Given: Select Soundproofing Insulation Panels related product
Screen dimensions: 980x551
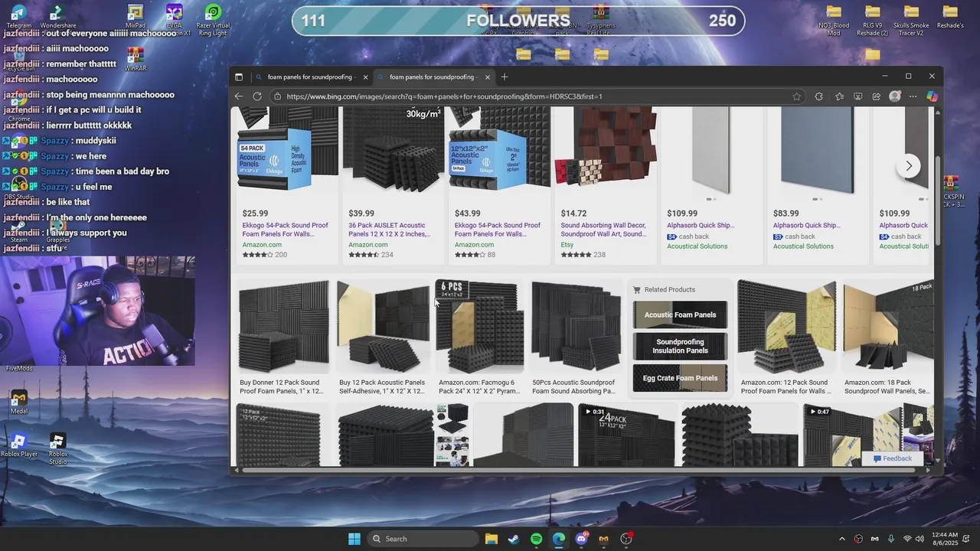Looking at the screenshot, I should click(680, 346).
